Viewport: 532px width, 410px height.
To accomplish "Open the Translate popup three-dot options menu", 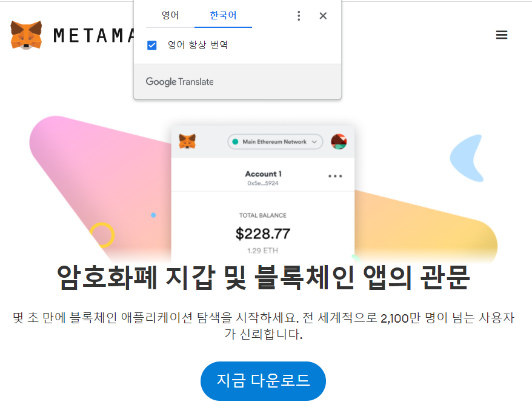I will tap(299, 16).
